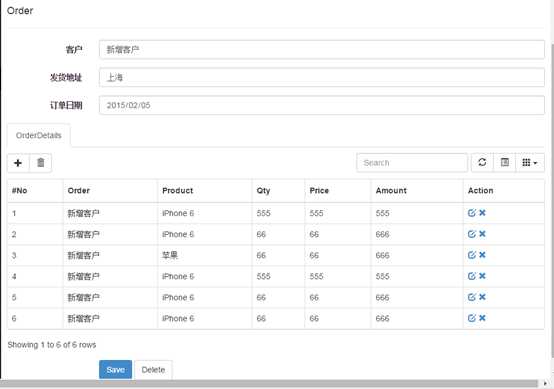
Task: Toggle the table view icon
Action: point(505,163)
